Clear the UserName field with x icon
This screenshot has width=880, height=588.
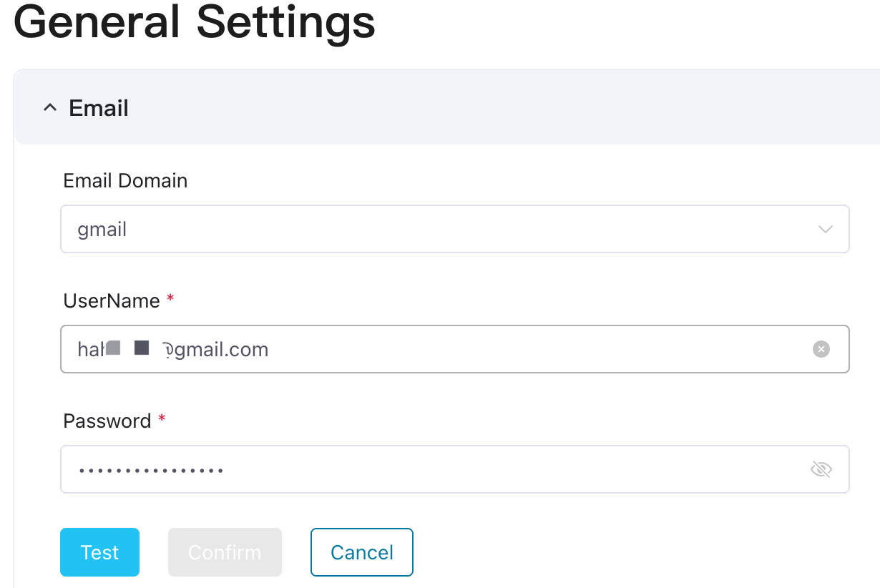821,349
